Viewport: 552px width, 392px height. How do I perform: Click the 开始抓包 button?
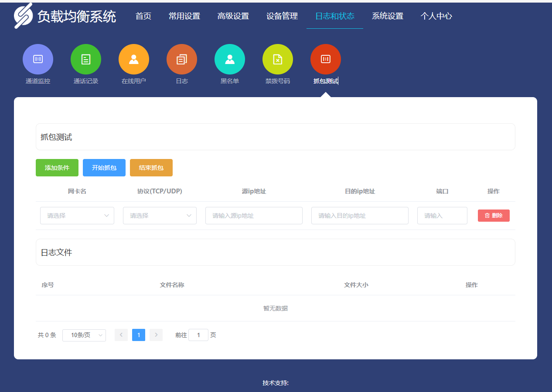104,168
